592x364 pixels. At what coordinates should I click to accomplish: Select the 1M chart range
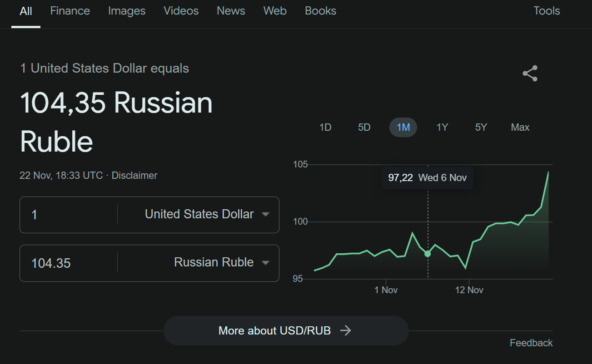403,128
